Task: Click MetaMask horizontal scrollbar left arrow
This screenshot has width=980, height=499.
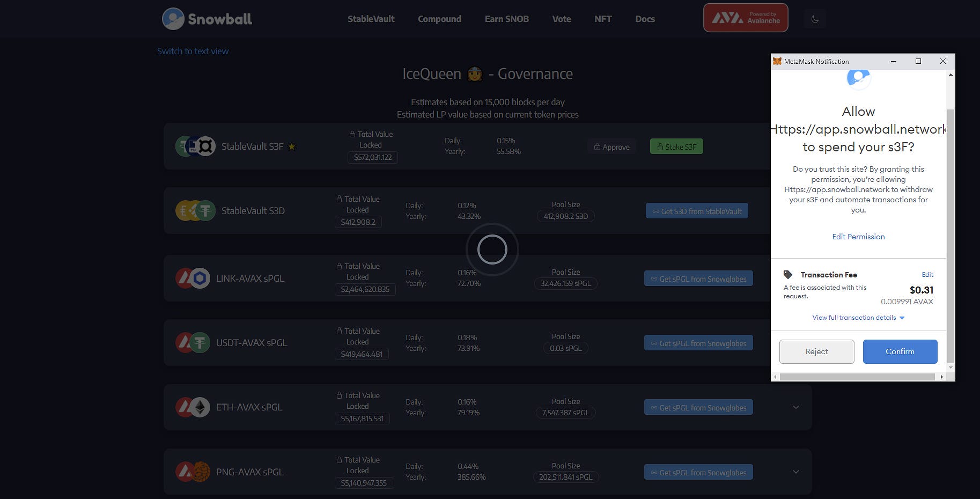Action: (775, 377)
